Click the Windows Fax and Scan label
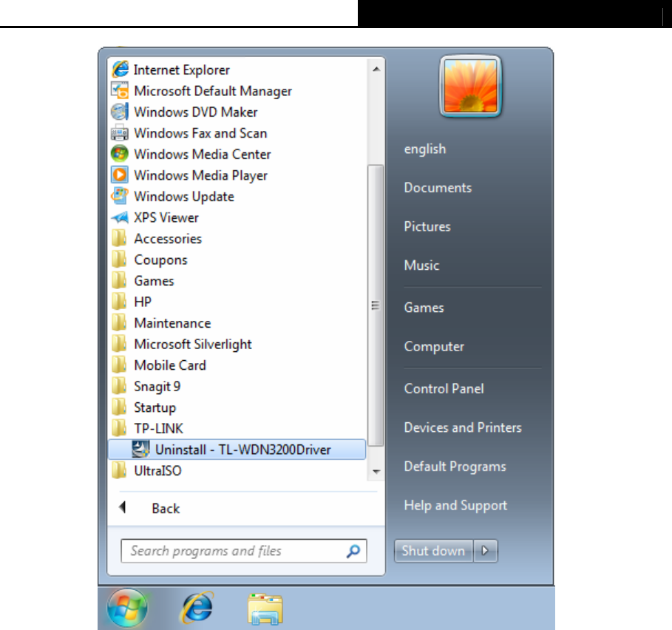This screenshot has width=672, height=630. (x=200, y=133)
